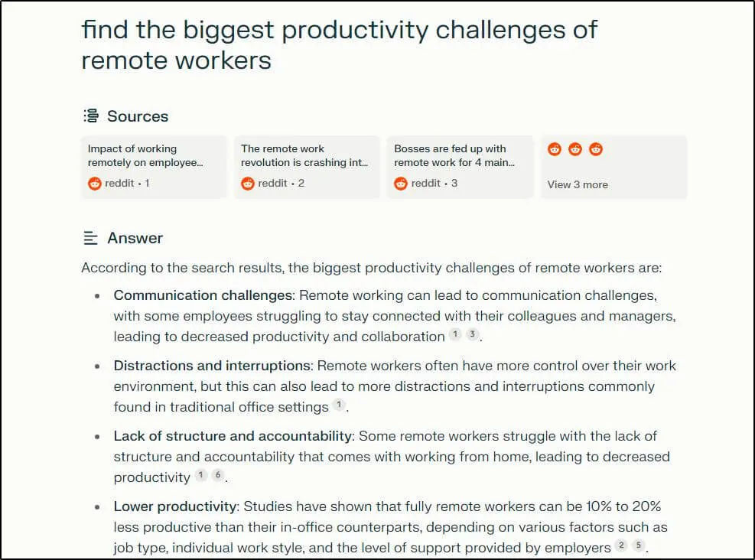Click reddit icon on first source card
This screenshot has height=560, width=755.
(x=95, y=184)
